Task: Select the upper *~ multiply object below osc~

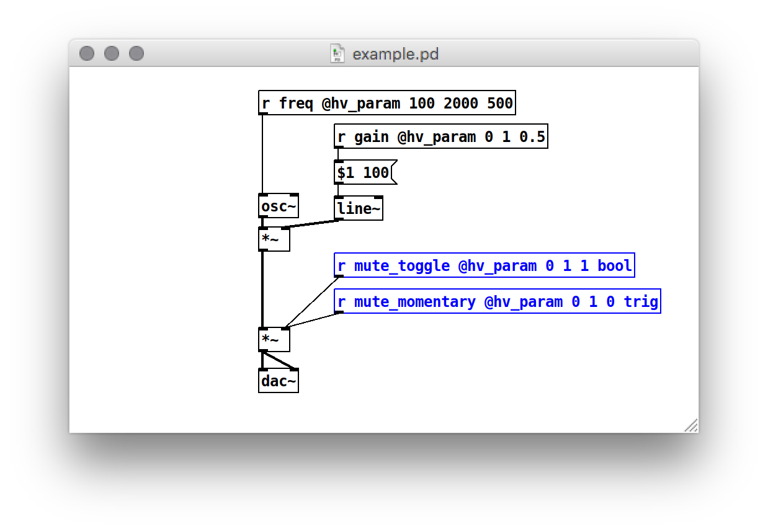Action: click(x=274, y=239)
